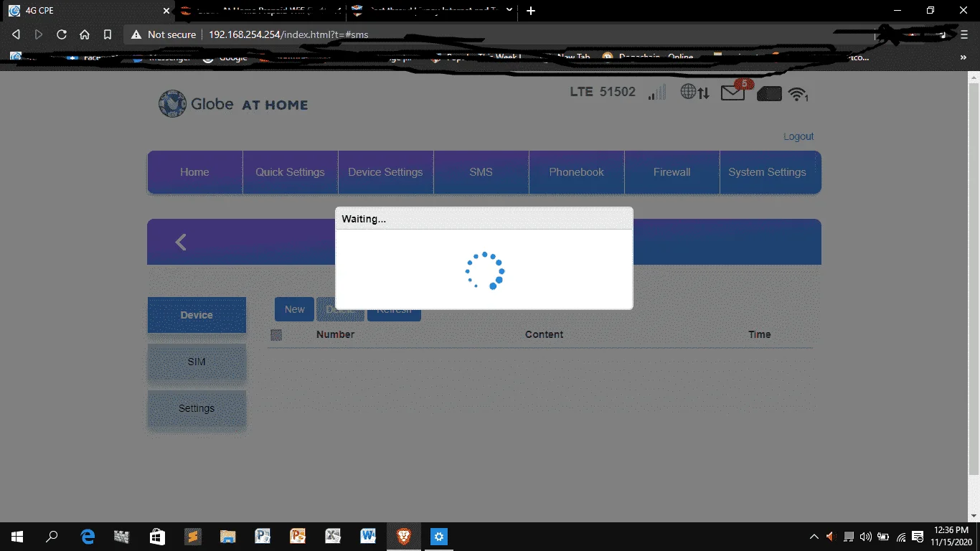Open Windows search magnifier in taskbar

tap(52, 536)
